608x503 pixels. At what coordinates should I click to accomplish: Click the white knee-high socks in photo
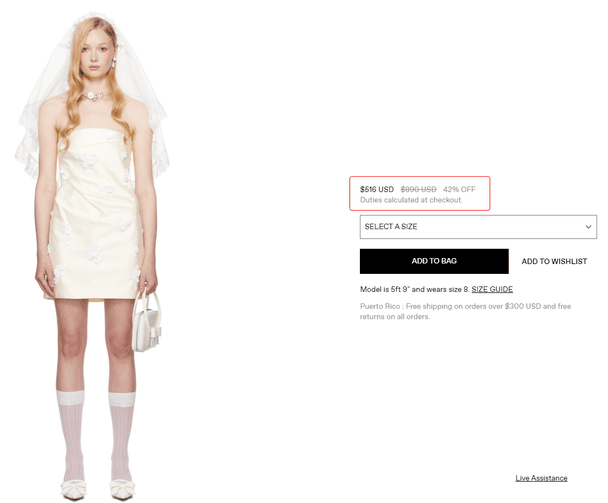pyautogui.click(x=96, y=436)
